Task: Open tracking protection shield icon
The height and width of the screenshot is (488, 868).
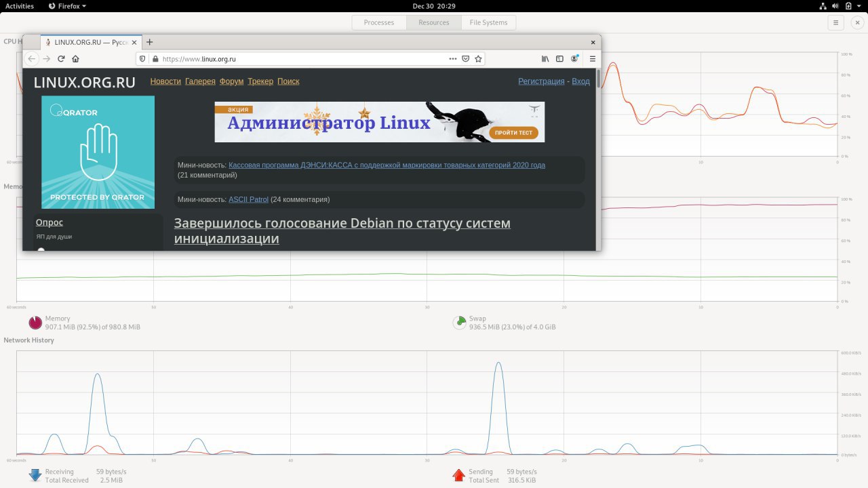Action: pyautogui.click(x=142, y=59)
